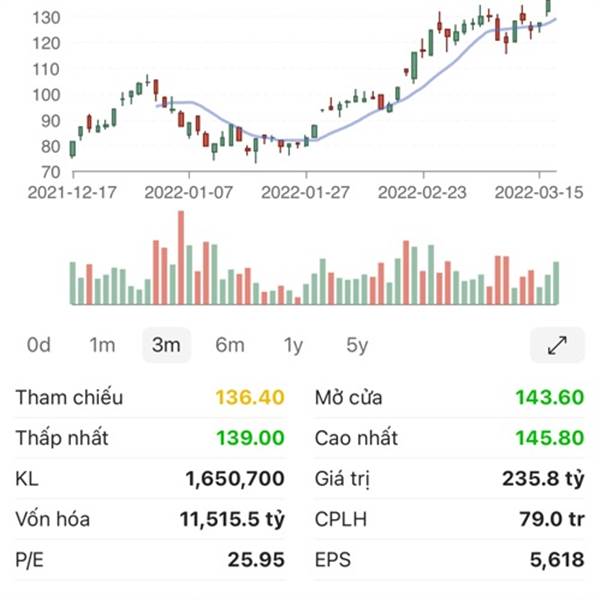
Task: Open the fullscreen chart expand icon
Action: pyautogui.click(x=557, y=345)
